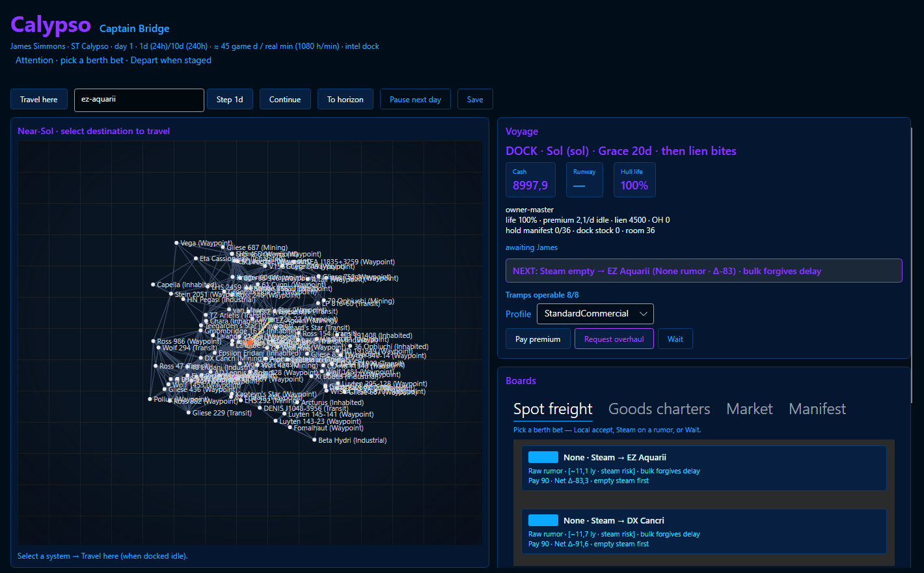Click the Cash 8997,9 stat box

click(x=530, y=180)
